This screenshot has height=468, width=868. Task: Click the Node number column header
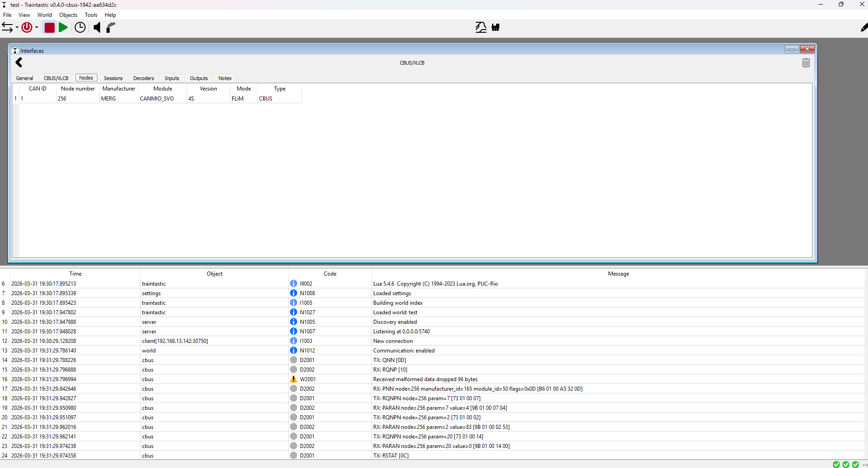tap(78, 89)
